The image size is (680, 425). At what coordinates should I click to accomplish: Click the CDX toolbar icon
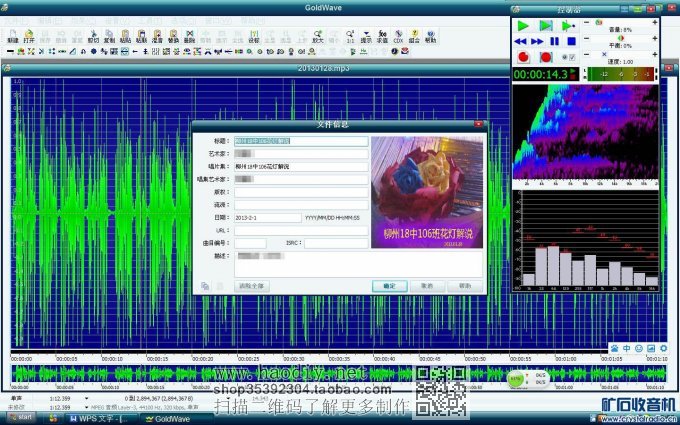398,36
